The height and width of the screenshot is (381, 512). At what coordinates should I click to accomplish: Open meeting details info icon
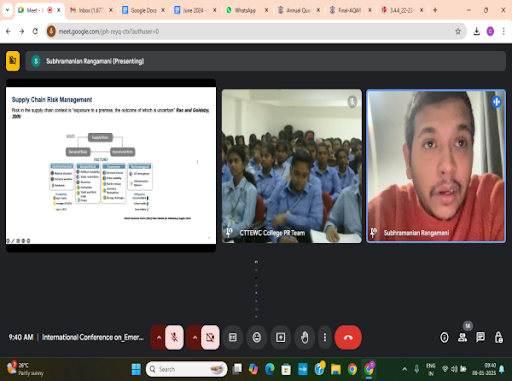[x=444, y=337]
